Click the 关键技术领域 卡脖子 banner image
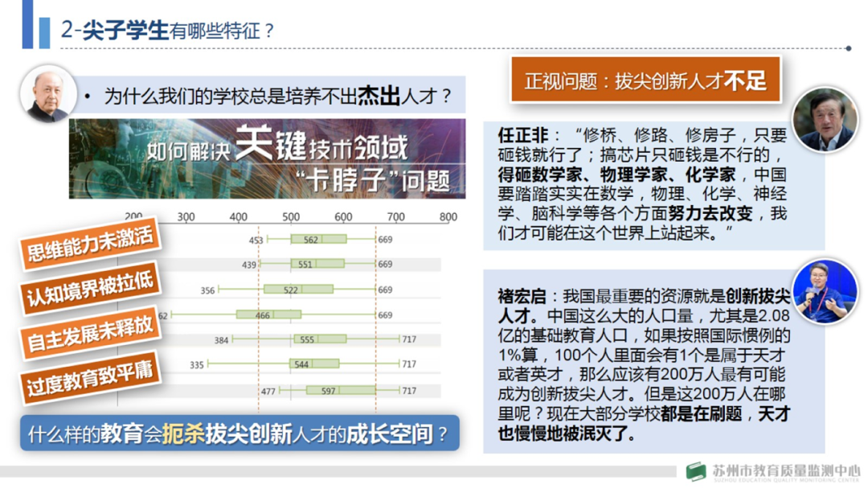 tap(267, 158)
